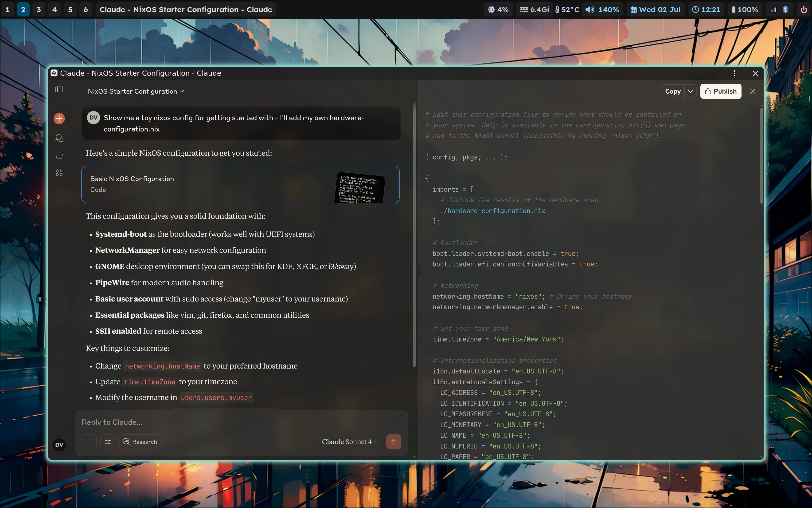Click the top bar window title

pyautogui.click(x=186, y=9)
